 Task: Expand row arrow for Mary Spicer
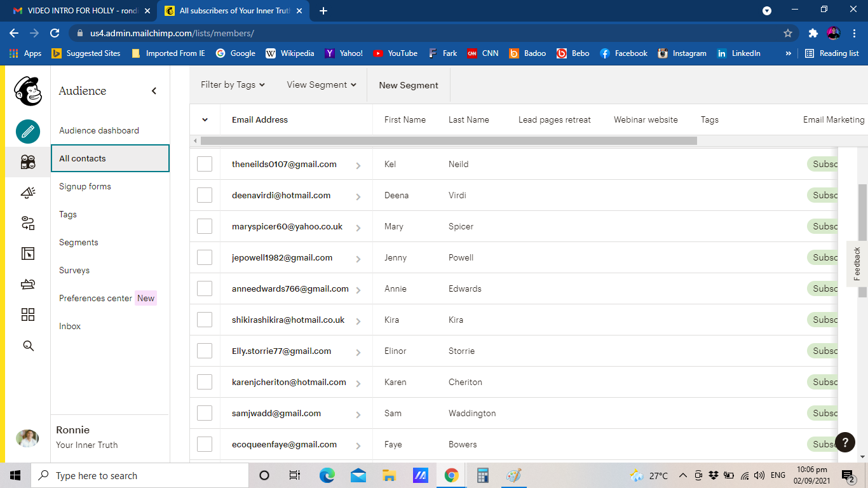(x=358, y=227)
